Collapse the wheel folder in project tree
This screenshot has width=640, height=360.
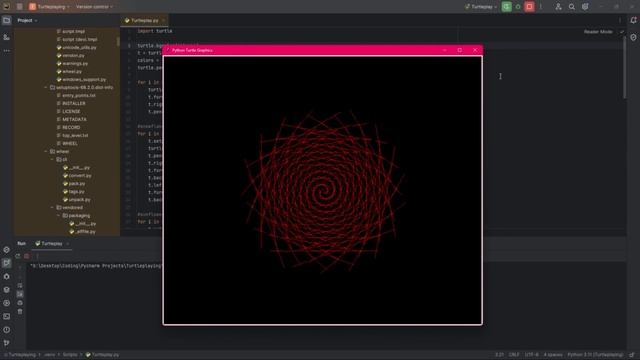[x=46, y=151]
